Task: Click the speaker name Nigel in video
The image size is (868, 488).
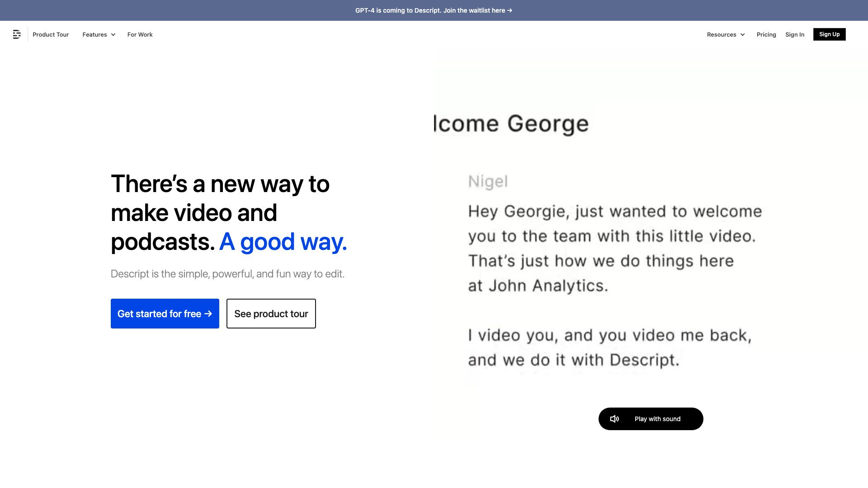Action: [x=488, y=182]
